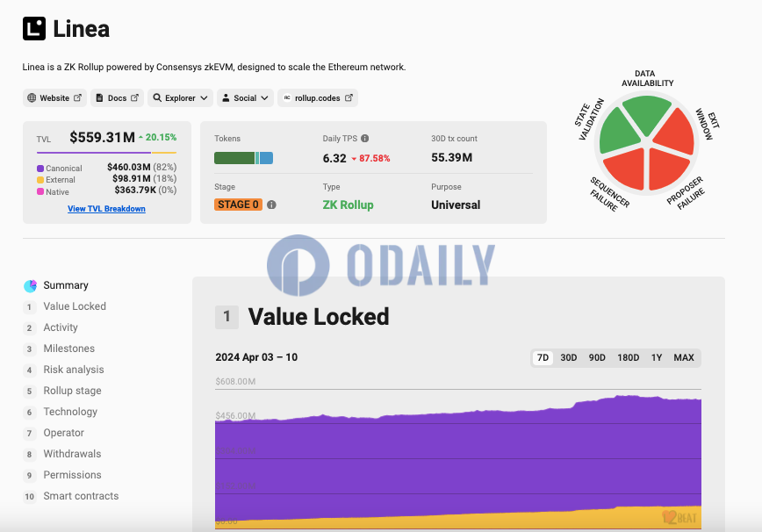Click the Proposer Failure slice of risk rosette
The image size is (762, 532).
click(667, 168)
